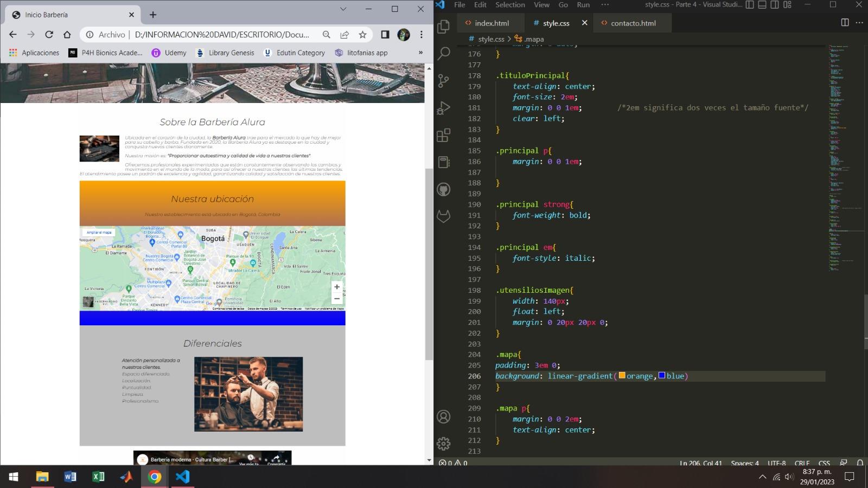Open Chrome profile avatar
This screenshot has height=488, width=868.
click(x=404, y=35)
